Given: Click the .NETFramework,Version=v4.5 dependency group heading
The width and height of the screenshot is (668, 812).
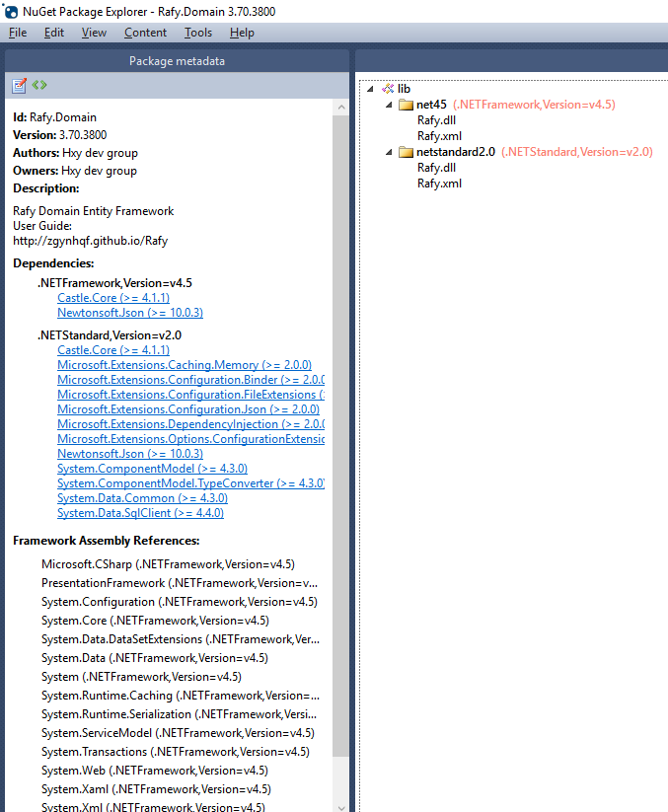Looking at the screenshot, I should 115,283.
